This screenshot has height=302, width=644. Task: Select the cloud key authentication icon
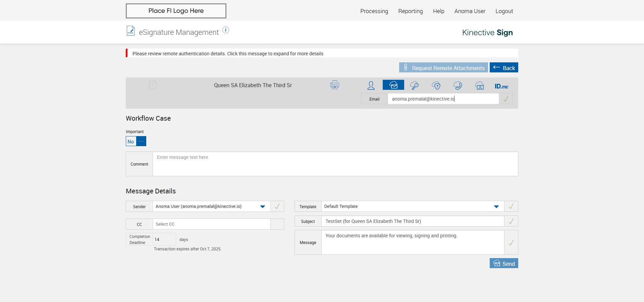click(414, 85)
